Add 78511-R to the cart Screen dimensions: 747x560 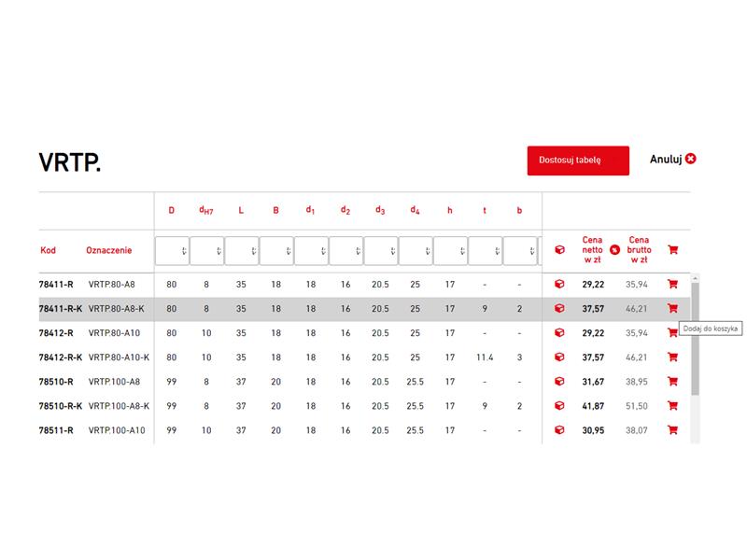(x=672, y=430)
